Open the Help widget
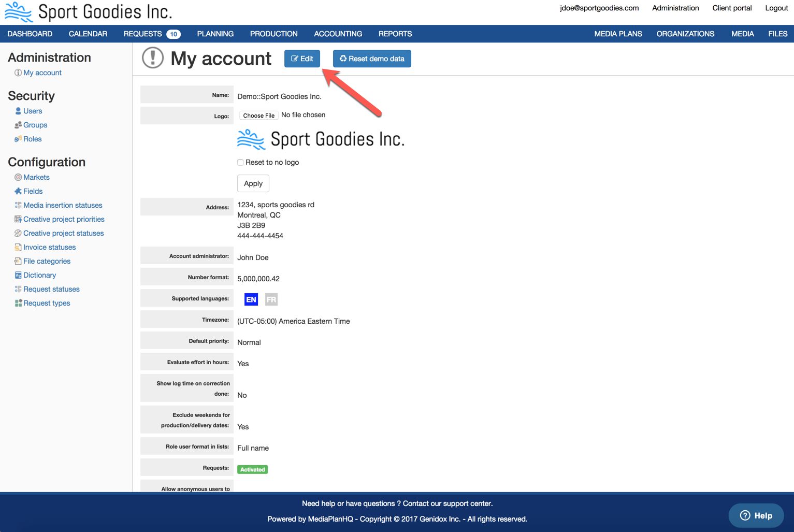Viewport: 794px width, 532px height. 756,515
